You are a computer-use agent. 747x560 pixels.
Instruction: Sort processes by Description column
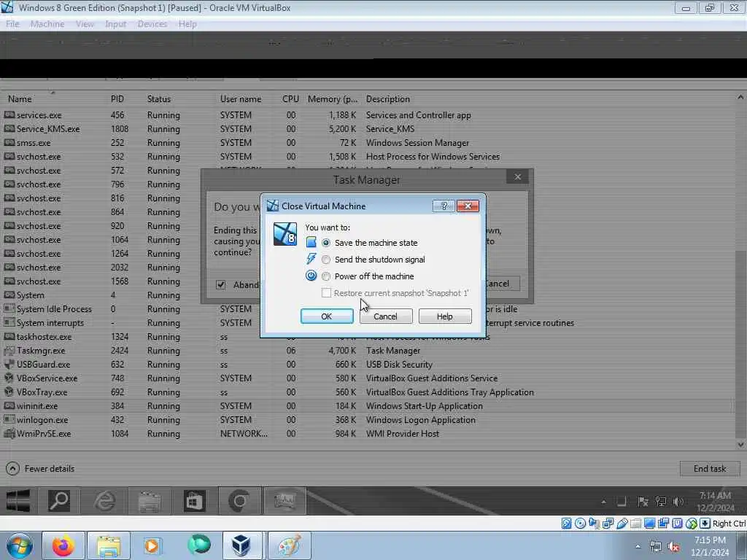pos(388,99)
